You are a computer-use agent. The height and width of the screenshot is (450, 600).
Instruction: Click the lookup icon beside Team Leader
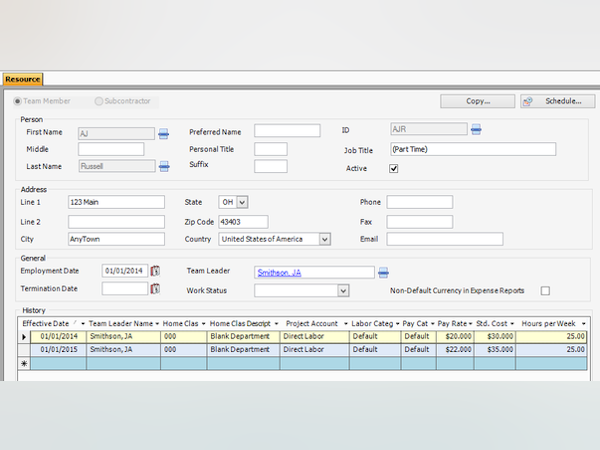[x=383, y=272]
